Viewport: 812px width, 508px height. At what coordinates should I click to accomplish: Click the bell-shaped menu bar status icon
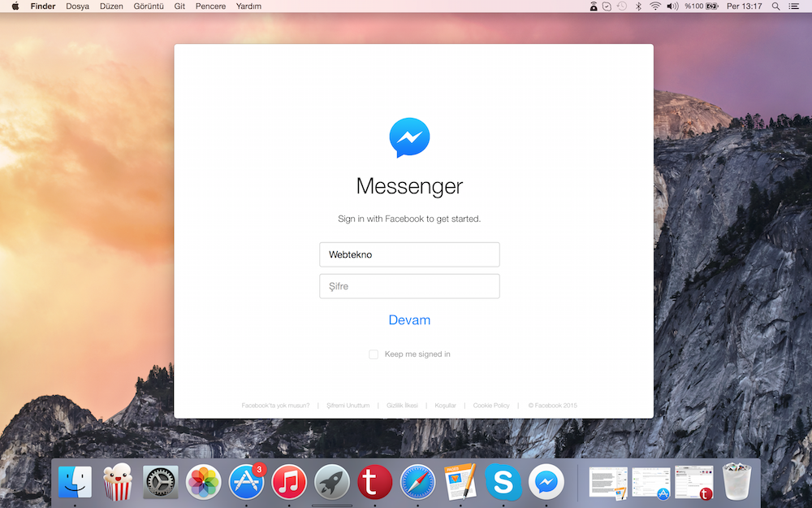click(594, 7)
